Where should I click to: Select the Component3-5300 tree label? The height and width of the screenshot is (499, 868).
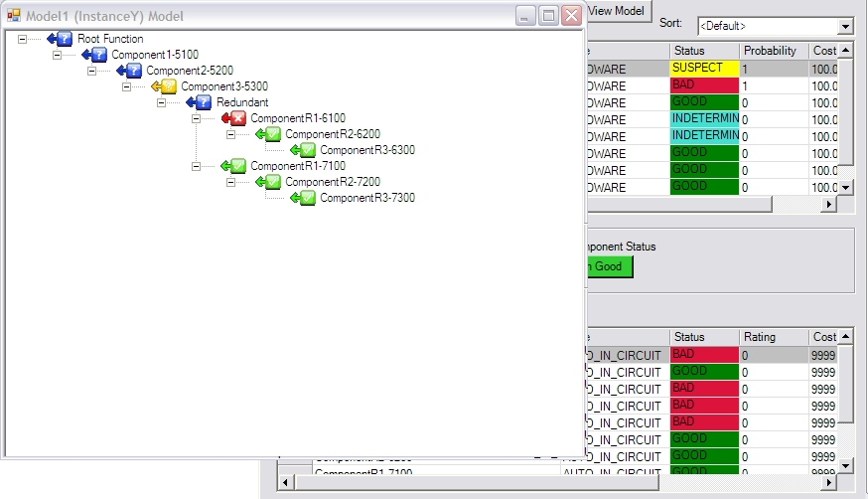224,86
